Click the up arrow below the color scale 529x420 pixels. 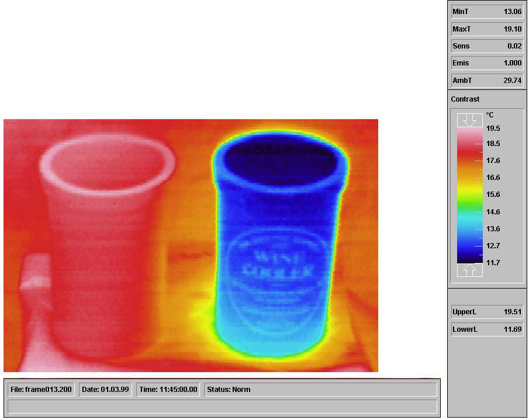[469, 270]
